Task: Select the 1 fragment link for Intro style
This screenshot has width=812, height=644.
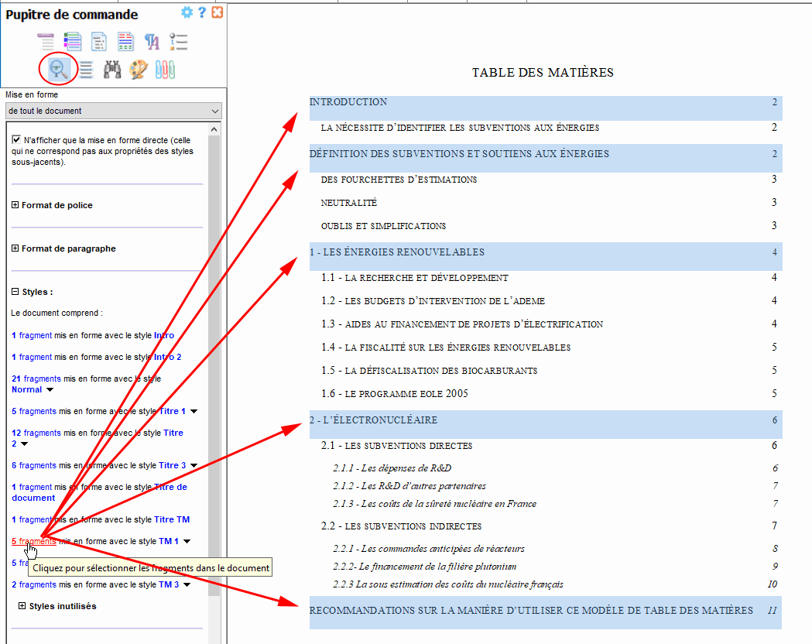Action: [32, 335]
